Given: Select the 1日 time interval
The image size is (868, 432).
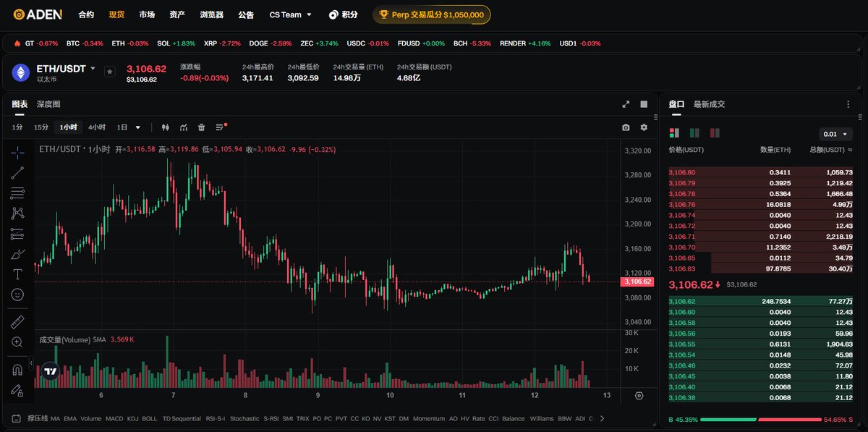Looking at the screenshot, I should click(122, 127).
